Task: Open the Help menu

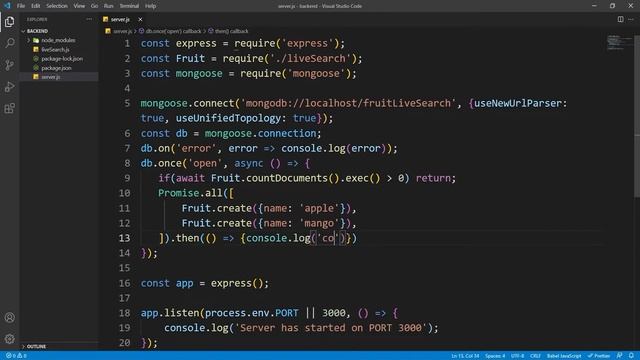Action: click(x=150, y=6)
